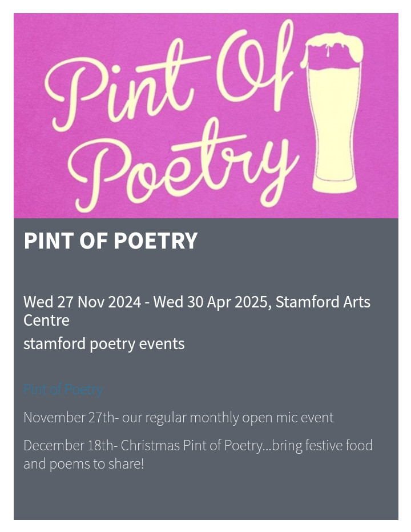Viewport: 411px width, 532px height.
Task: Click the 'and poems to share!' line
Action: click(84, 464)
